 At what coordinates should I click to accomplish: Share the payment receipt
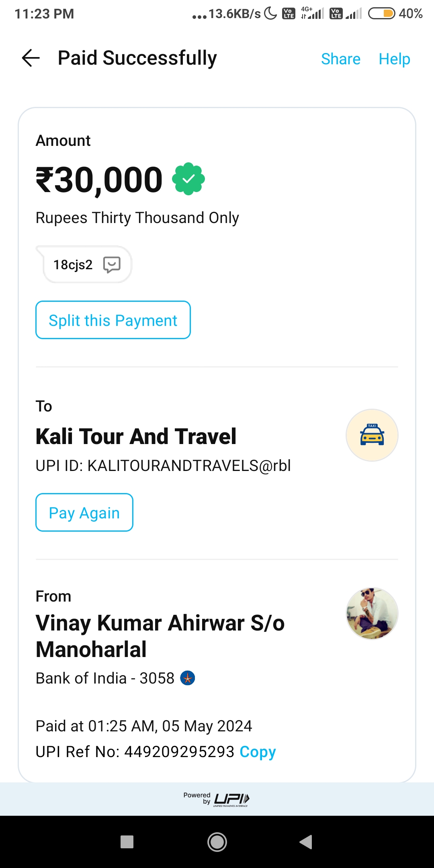pos(340,59)
